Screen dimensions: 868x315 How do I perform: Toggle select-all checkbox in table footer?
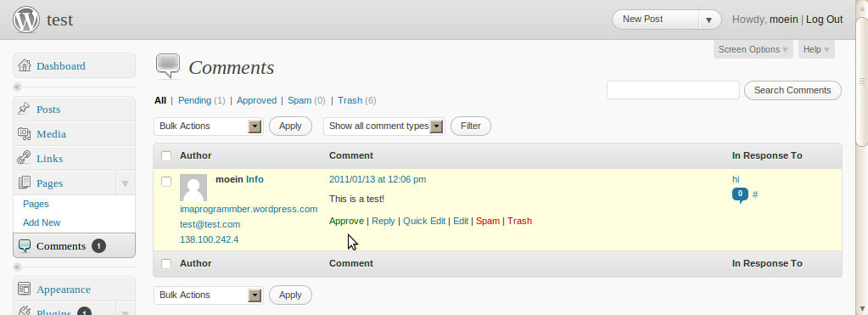(x=166, y=264)
